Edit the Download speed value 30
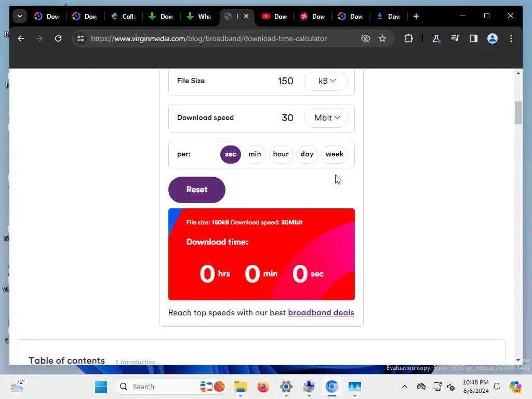This screenshot has width=532, height=399. click(287, 118)
